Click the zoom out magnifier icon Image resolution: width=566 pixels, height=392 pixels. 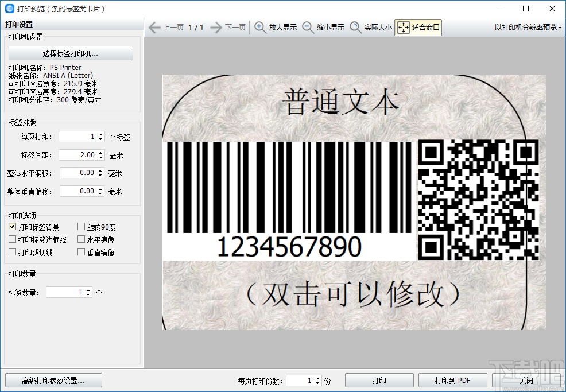308,28
